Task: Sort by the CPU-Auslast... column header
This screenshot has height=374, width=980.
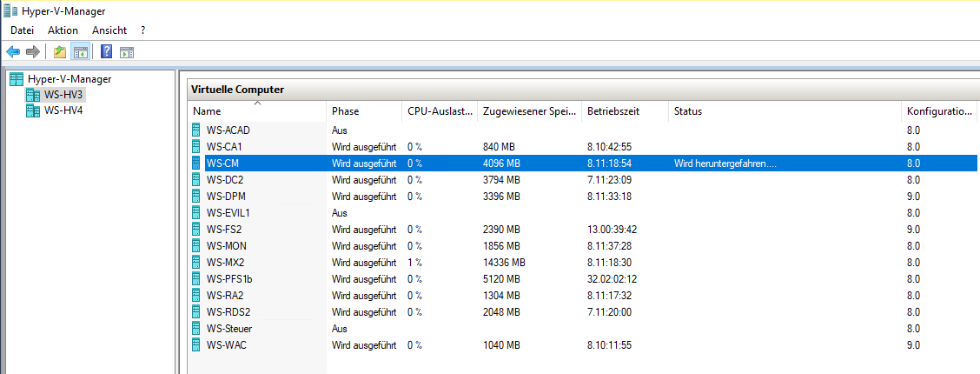Action: coord(439,112)
